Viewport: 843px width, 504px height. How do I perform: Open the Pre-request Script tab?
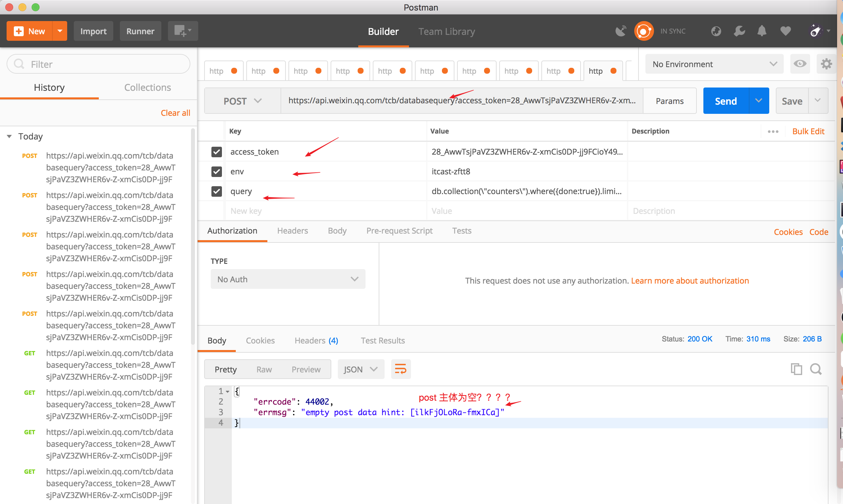pos(399,231)
